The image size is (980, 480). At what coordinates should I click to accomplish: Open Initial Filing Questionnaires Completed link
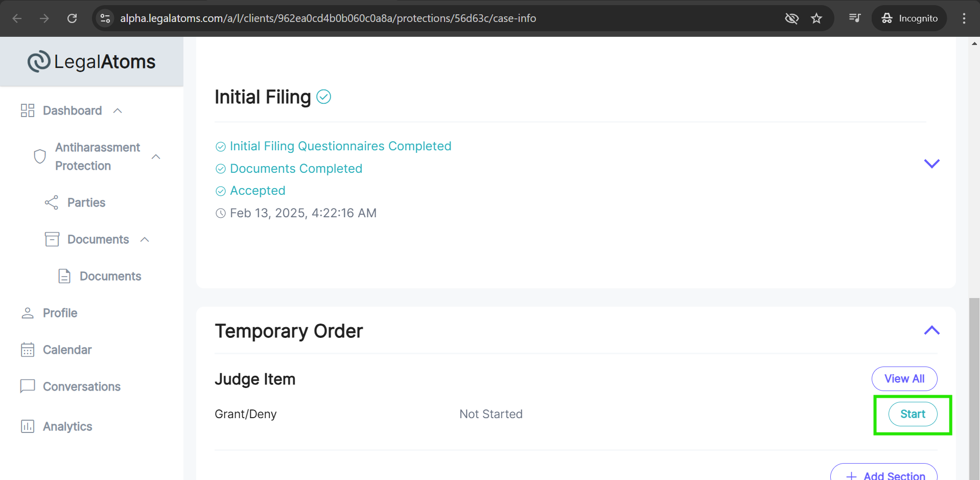point(340,146)
